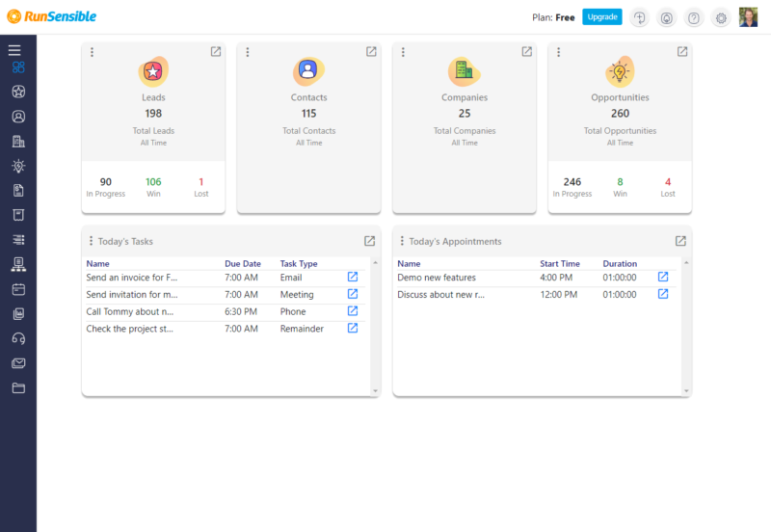Click the Appointments panel scroll down arrow

tap(686, 391)
